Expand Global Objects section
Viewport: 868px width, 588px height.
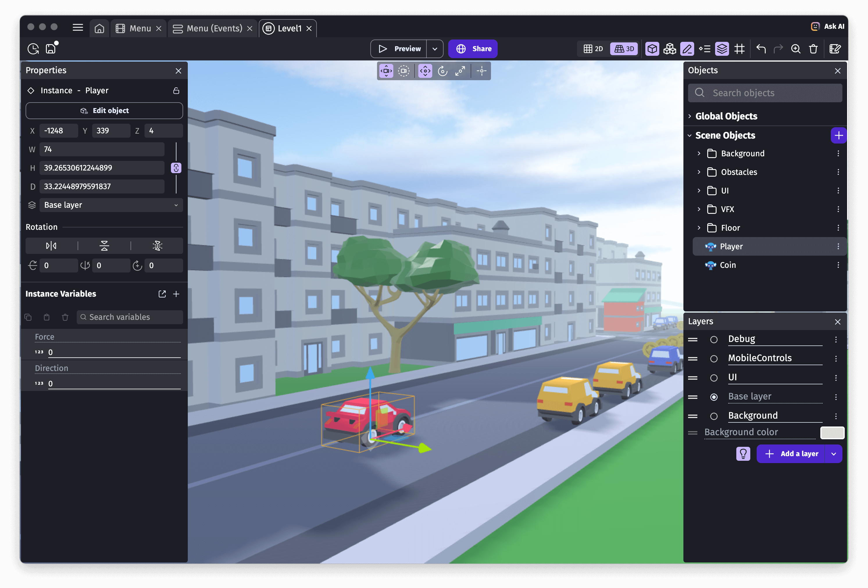[690, 116]
